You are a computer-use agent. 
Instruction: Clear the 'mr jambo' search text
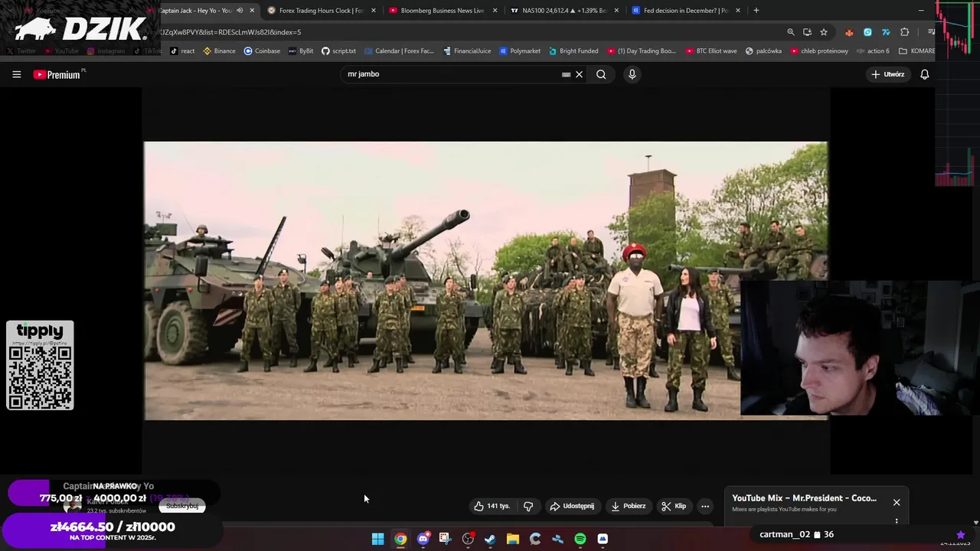click(580, 74)
